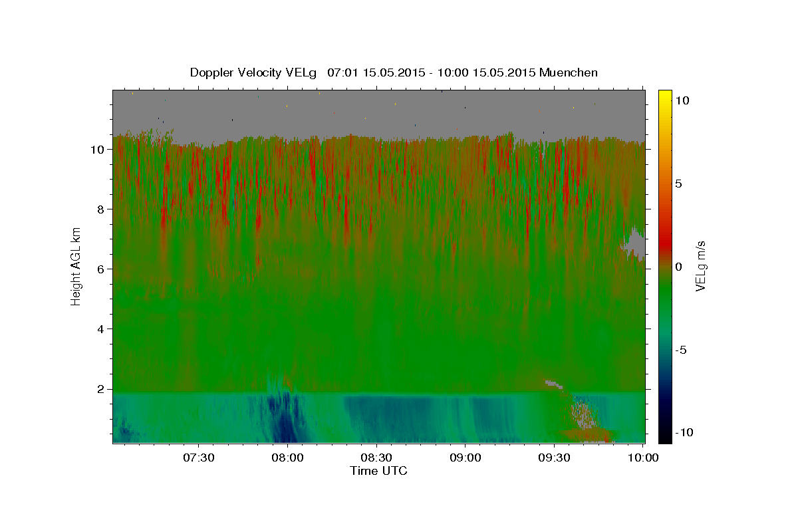798x532 pixels.
Task: Click the 'Height AGL km' axis label
Action: 76,265
